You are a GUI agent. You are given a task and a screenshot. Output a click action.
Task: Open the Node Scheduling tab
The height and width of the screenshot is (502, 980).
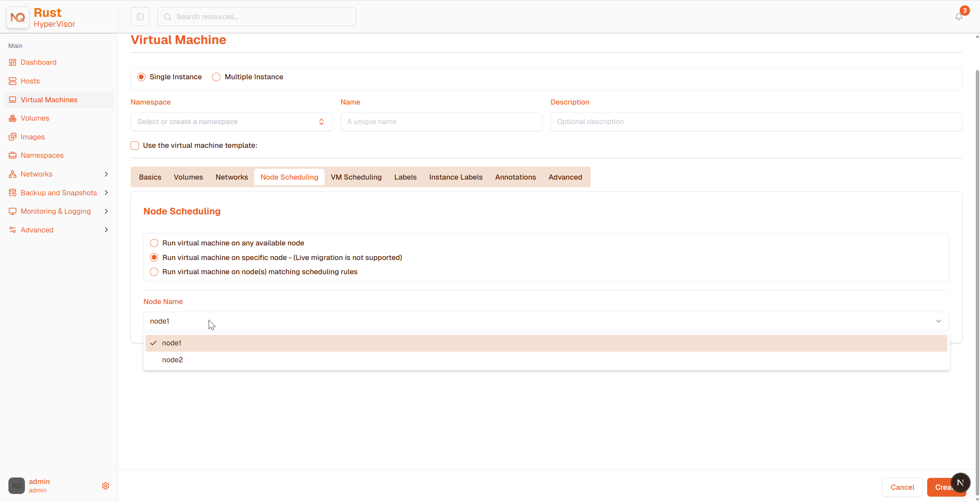point(289,177)
